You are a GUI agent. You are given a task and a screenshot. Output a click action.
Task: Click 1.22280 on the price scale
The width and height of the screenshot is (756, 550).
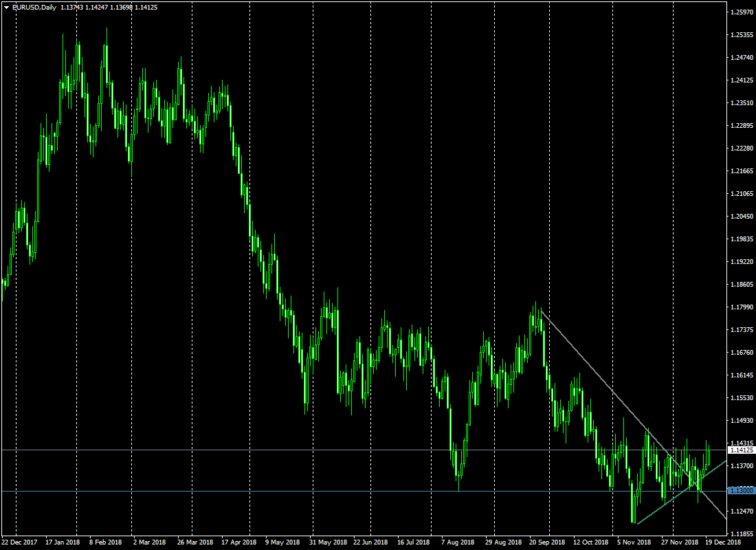click(742, 148)
